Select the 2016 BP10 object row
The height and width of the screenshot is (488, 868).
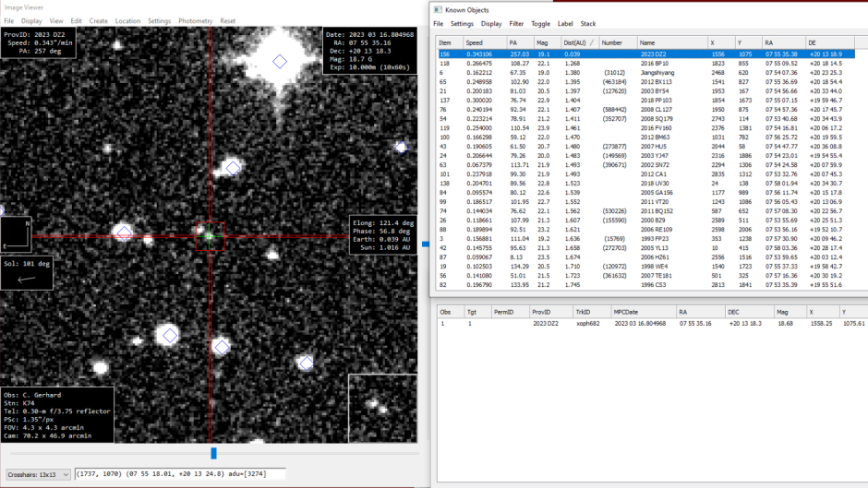pos(654,63)
